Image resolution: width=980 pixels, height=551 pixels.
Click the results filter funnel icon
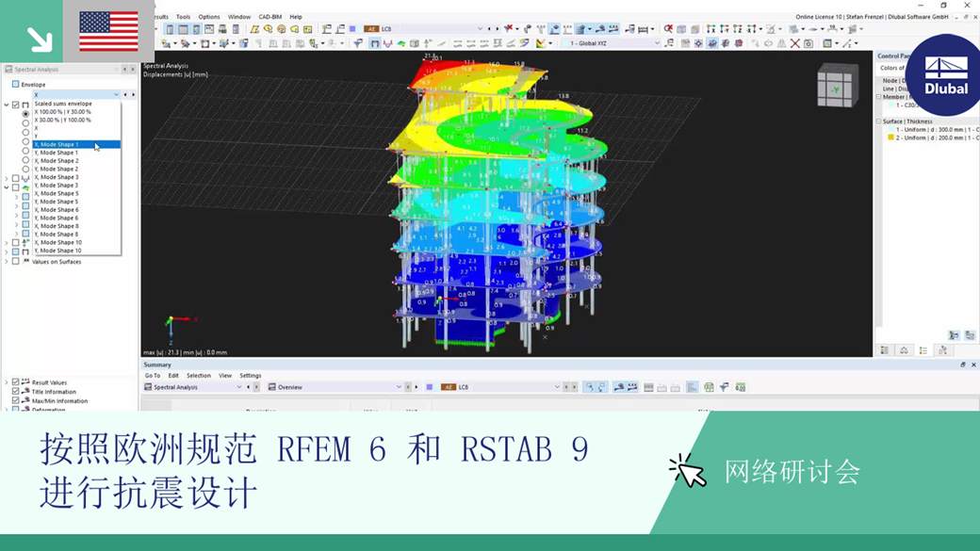point(357,43)
